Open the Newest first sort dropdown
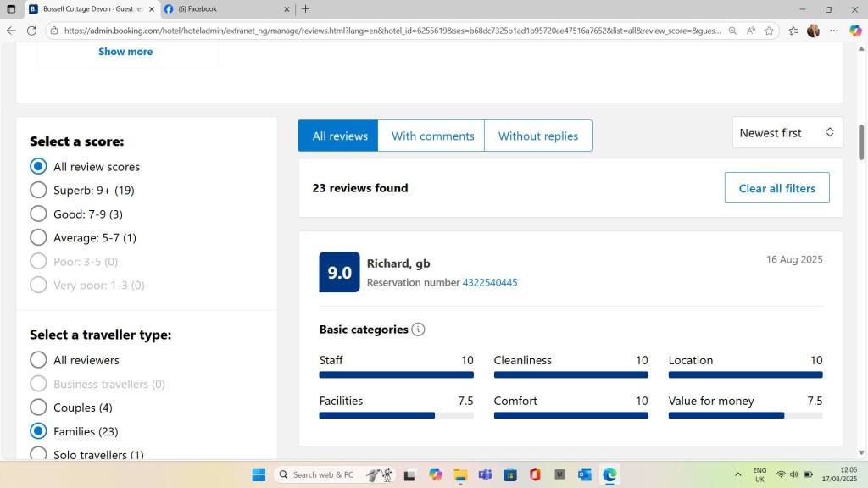This screenshot has width=868, height=488. [x=787, y=133]
